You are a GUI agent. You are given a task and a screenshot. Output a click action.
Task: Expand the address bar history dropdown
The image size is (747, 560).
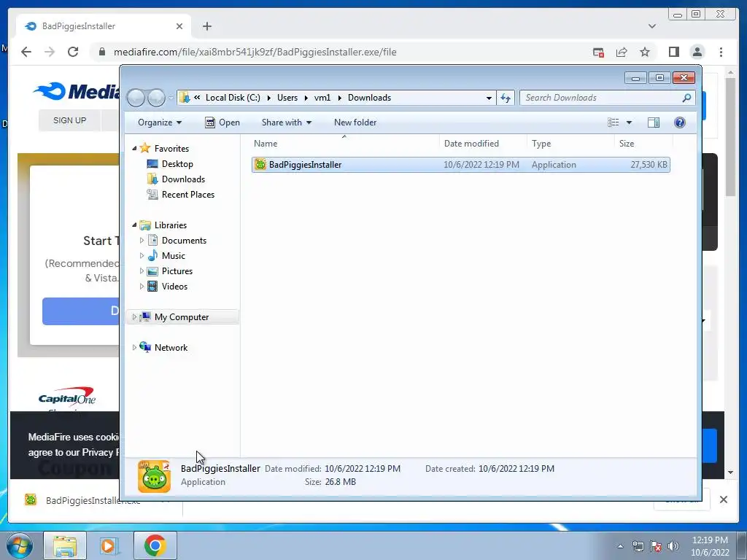point(489,98)
